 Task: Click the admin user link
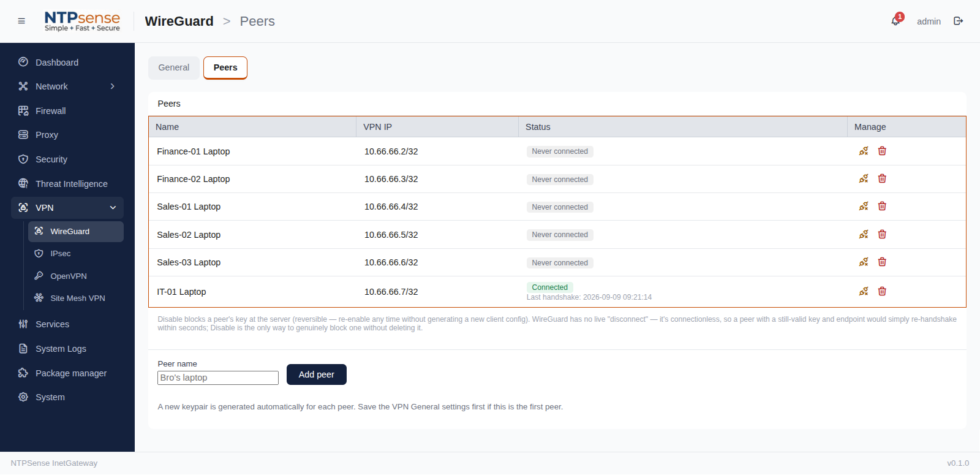(929, 21)
